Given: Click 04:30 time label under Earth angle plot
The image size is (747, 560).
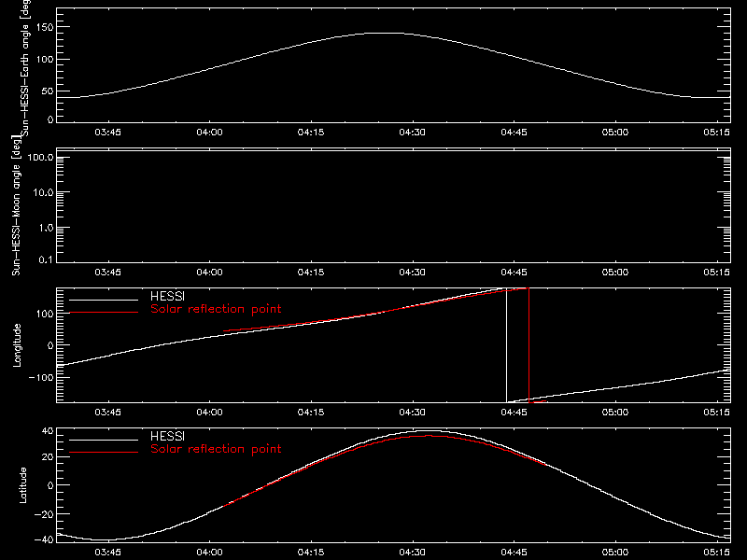Looking at the screenshot, I should pyautogui.click(x=412, y=133).
